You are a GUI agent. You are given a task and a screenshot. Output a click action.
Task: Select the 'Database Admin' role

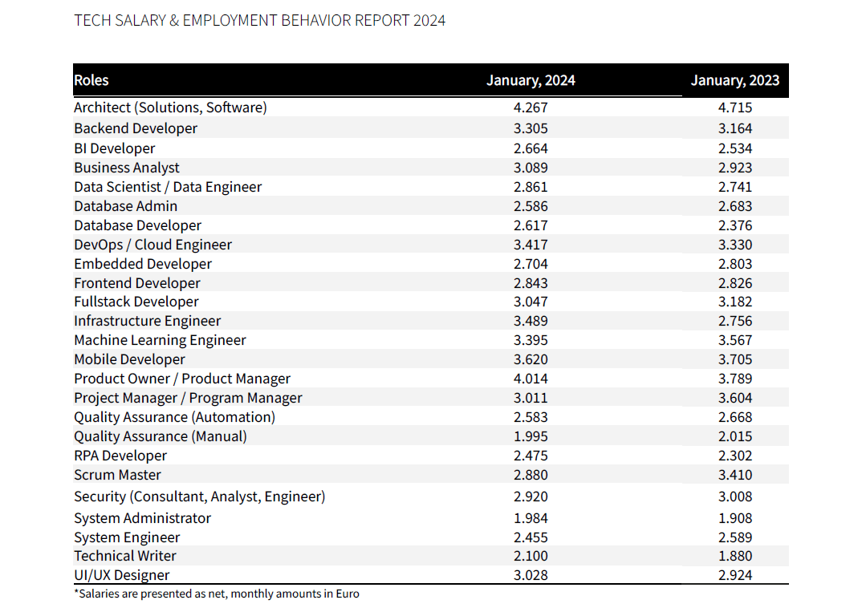coord(126,206)
